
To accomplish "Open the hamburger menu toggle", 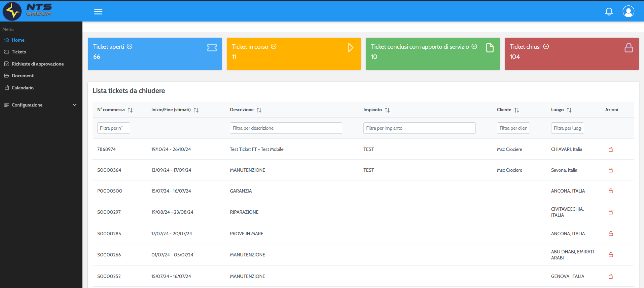I will coord(98,12).
